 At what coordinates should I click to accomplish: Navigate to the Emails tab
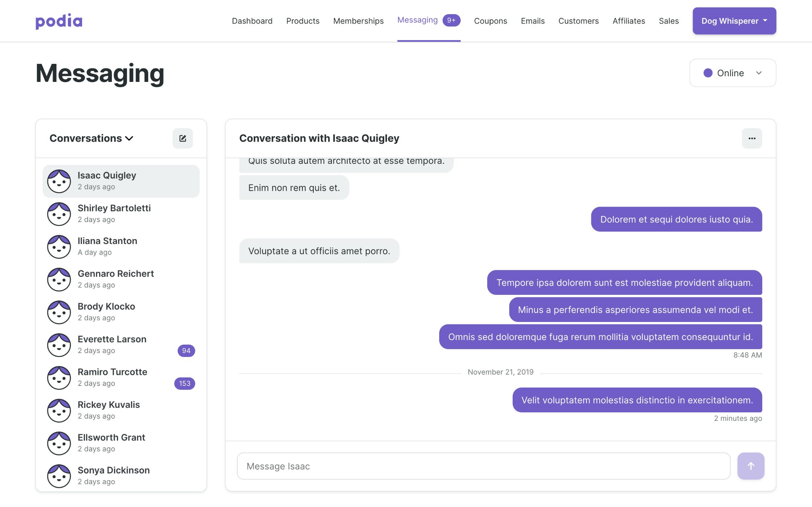pyautogui.click(x=533, y=21)
